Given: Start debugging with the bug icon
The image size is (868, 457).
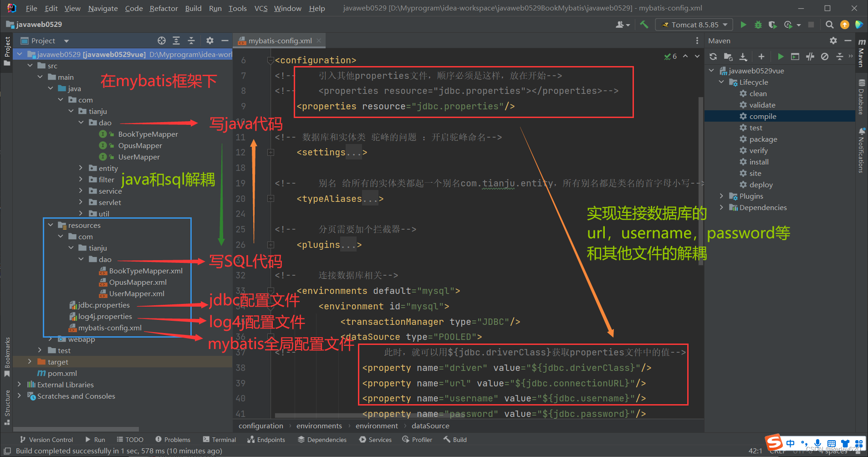Looking at the screenshot, I should (x=758, y=25).
